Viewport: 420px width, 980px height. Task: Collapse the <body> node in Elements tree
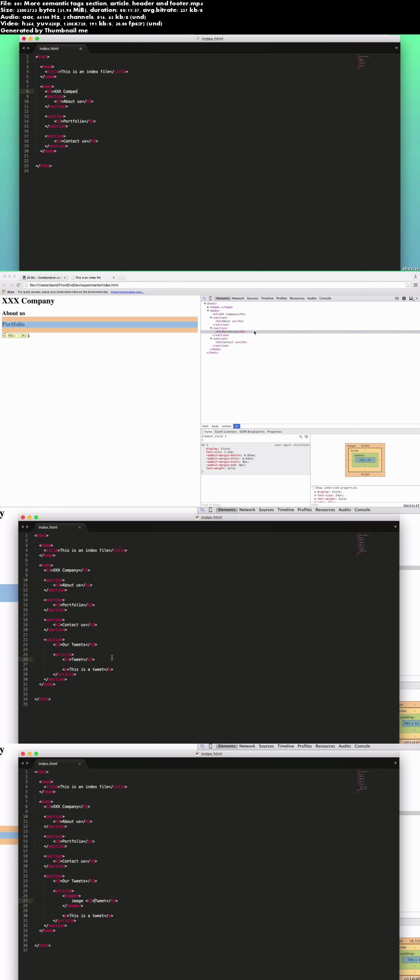pyautogui.click(x=208, y=311)
